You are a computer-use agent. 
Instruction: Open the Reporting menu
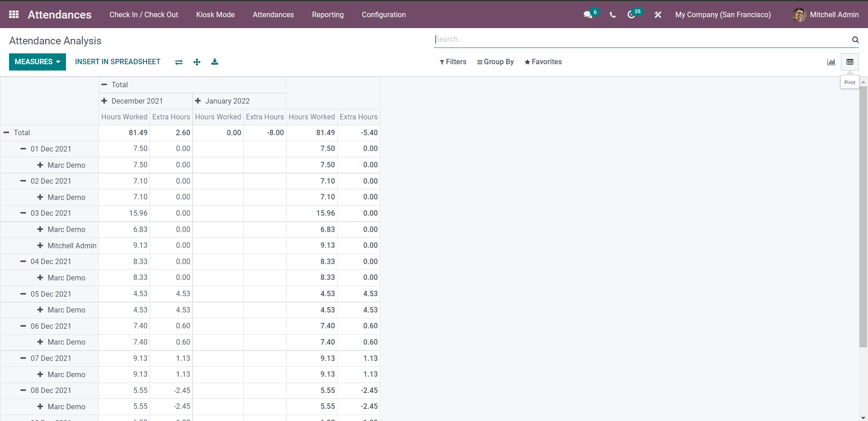click(x=328, y=14)
